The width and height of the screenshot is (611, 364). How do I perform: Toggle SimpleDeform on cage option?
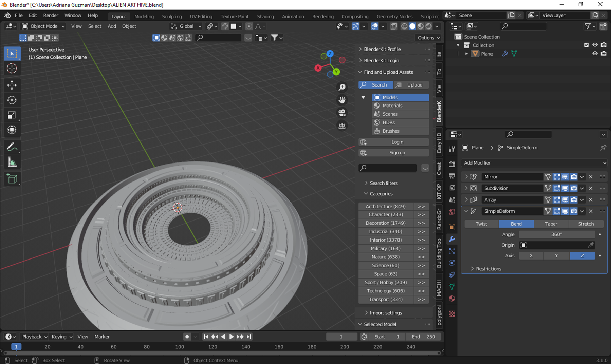point(548,211)
